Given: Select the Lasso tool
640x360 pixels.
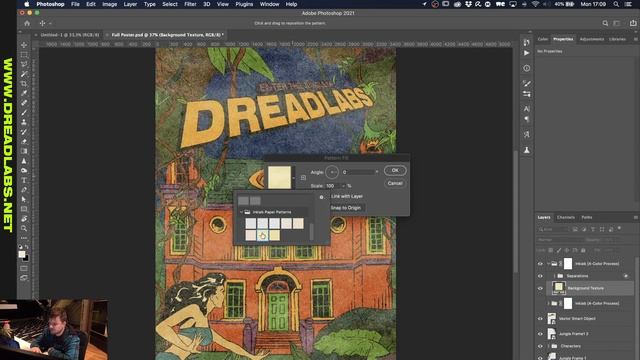Looking at the screenshot, I should 24,64.
